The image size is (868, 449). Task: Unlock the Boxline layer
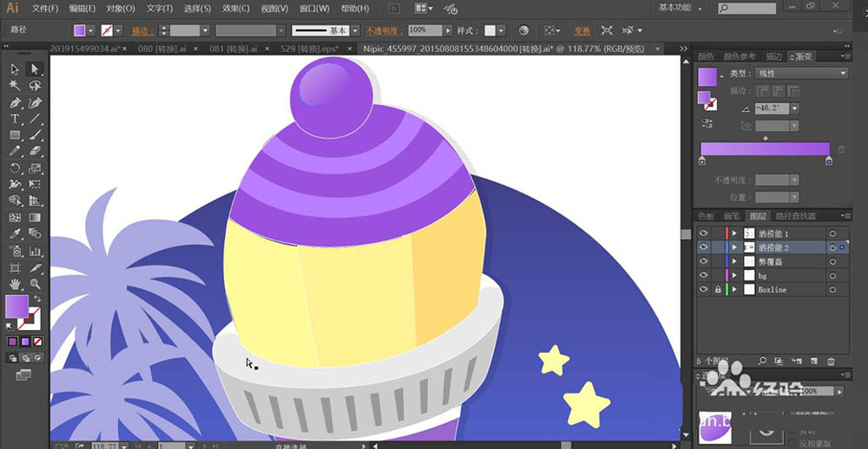(x=717, y=289)
